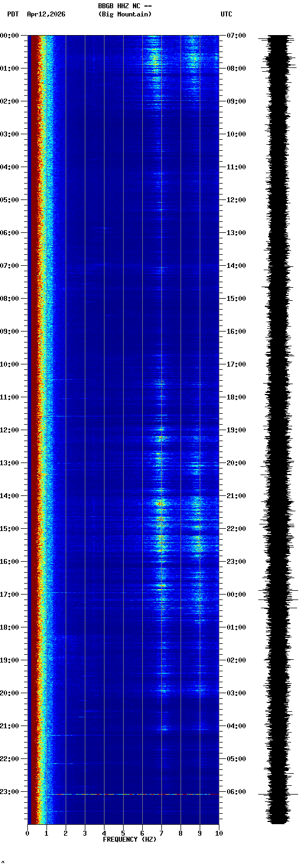Click the 2 Hz frequency tick label
This screenshot has width=302, height=868.
pos(66,833)
